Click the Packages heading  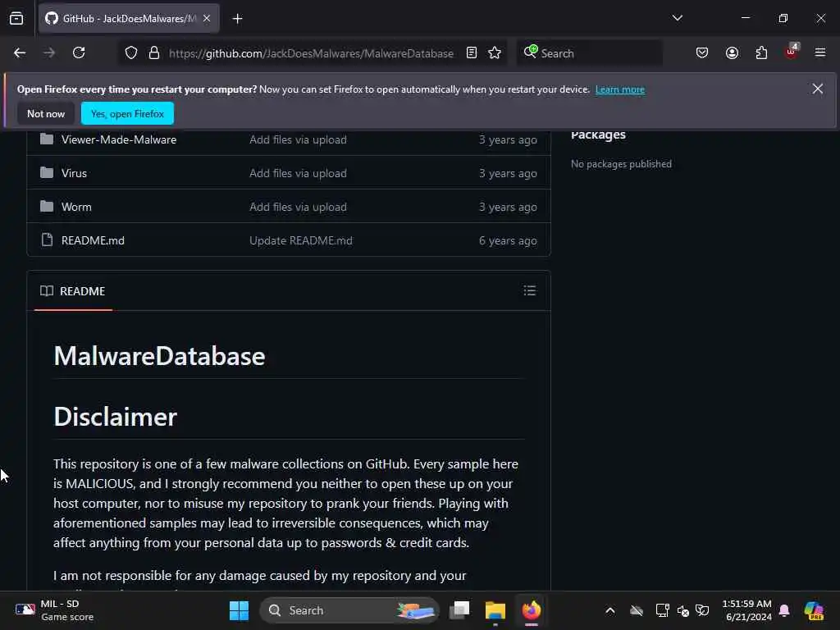pyautogui.click(x=598, y=135)
